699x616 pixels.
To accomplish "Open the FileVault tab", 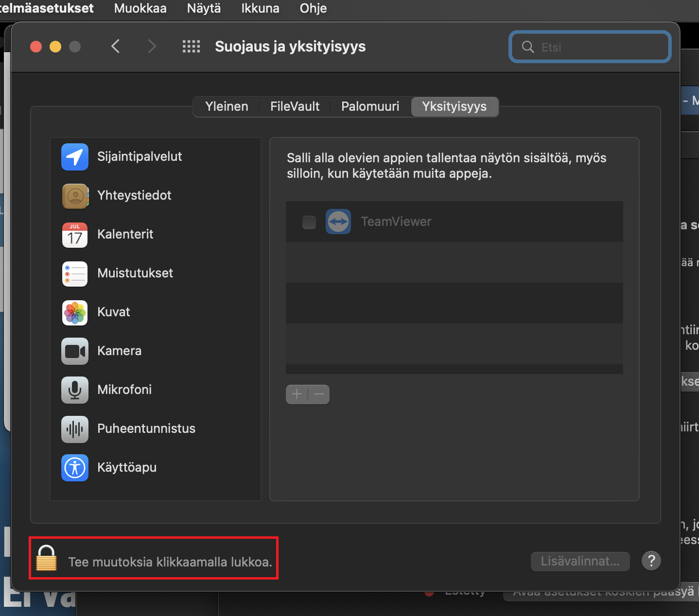I will click(295, 106).
